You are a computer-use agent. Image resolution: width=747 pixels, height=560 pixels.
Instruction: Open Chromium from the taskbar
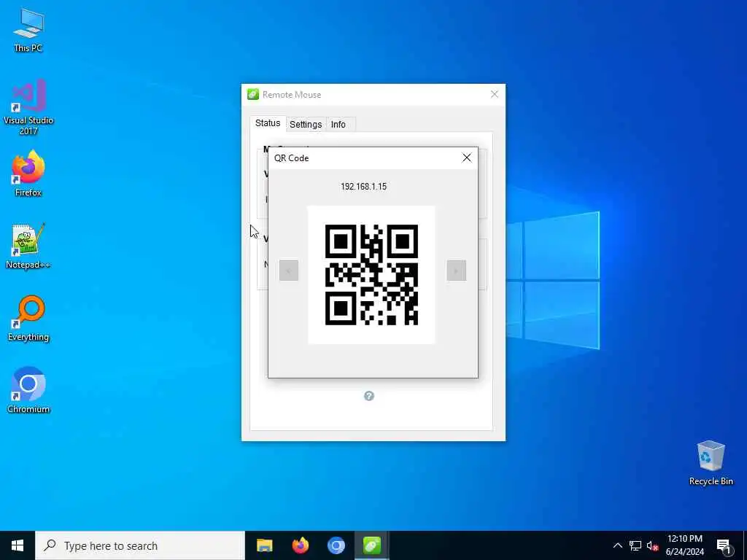(x=336, y=545)
